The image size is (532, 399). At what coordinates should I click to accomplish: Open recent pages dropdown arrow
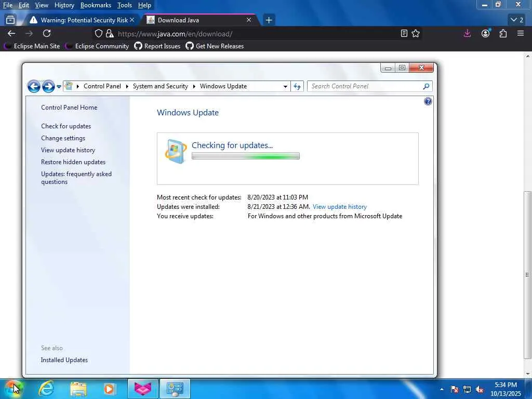59,87
